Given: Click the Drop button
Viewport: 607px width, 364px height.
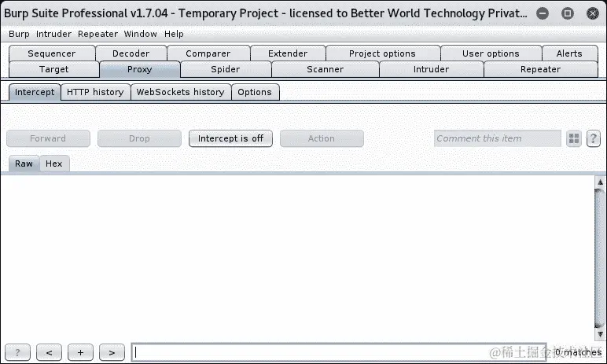Looking at the screenshot, I should (x=139, y=138).
